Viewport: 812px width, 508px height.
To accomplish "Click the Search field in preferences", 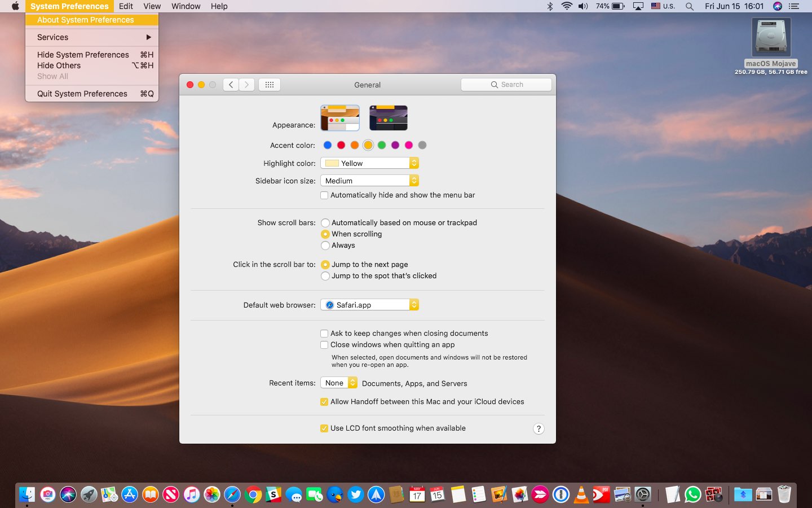I will click(x=506, y=85).
